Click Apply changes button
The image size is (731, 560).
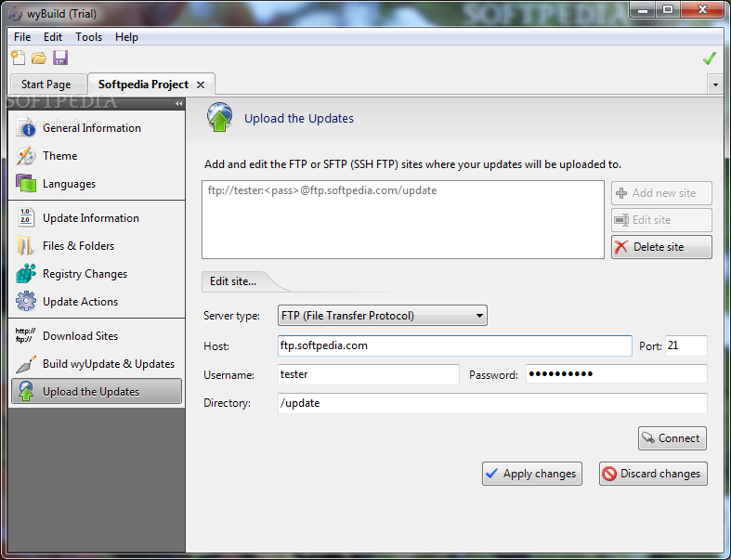click(532, 474)
